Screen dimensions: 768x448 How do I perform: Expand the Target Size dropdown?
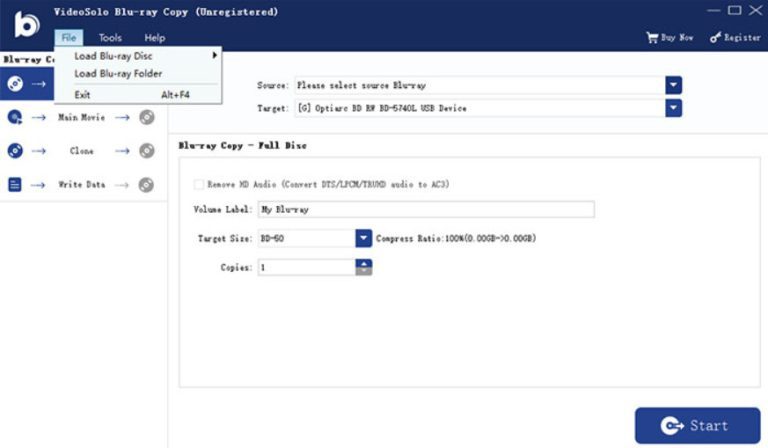click(364, 238)
